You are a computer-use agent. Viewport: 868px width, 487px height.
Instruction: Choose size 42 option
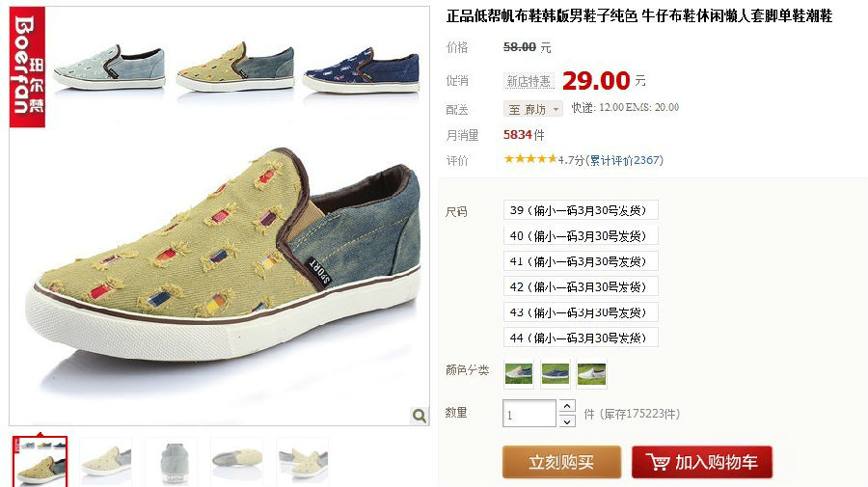(x=581, y=286)
